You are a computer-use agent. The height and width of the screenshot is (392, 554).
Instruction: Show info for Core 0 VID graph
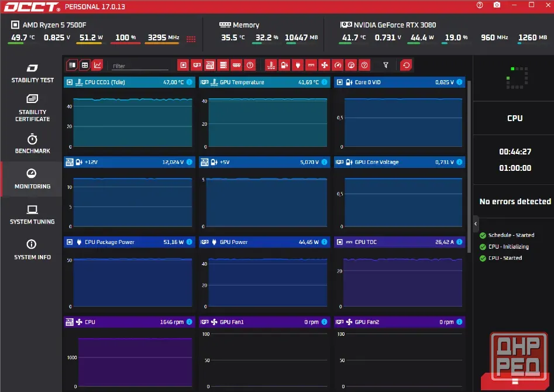[x=459, y=82]
